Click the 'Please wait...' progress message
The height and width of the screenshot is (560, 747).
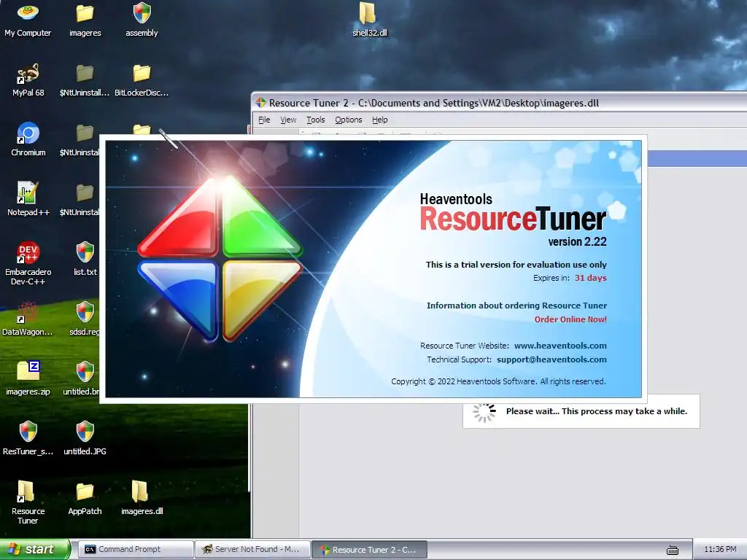click(x=597, y=411)
